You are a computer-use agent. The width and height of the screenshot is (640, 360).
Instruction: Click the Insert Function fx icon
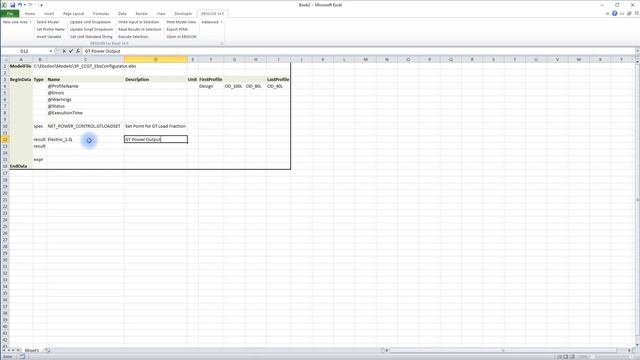[x=78, y=51]
